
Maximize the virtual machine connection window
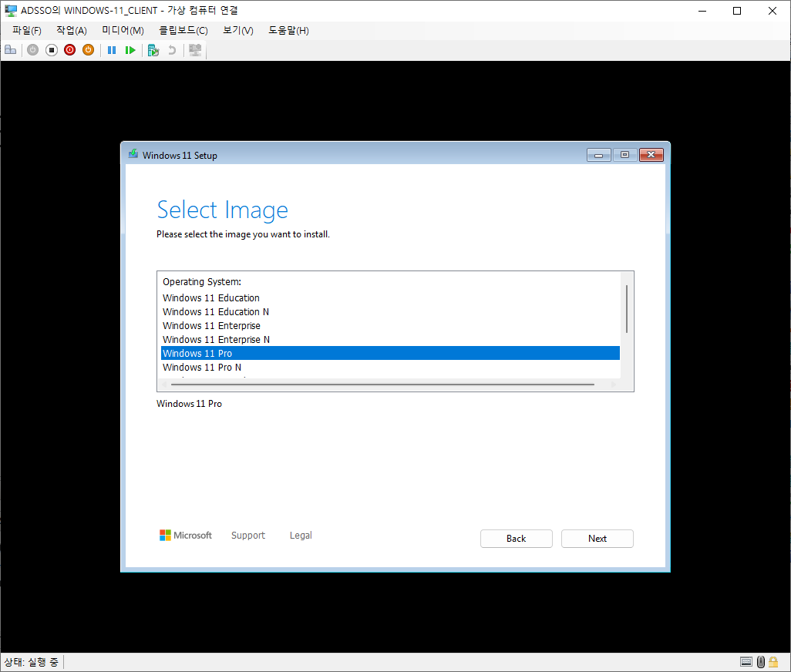click(737, 11)
